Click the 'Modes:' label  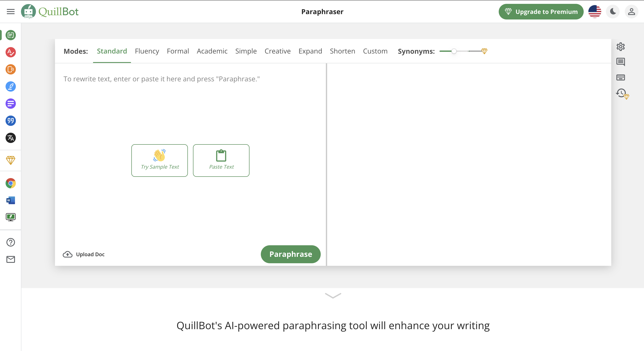76,51
